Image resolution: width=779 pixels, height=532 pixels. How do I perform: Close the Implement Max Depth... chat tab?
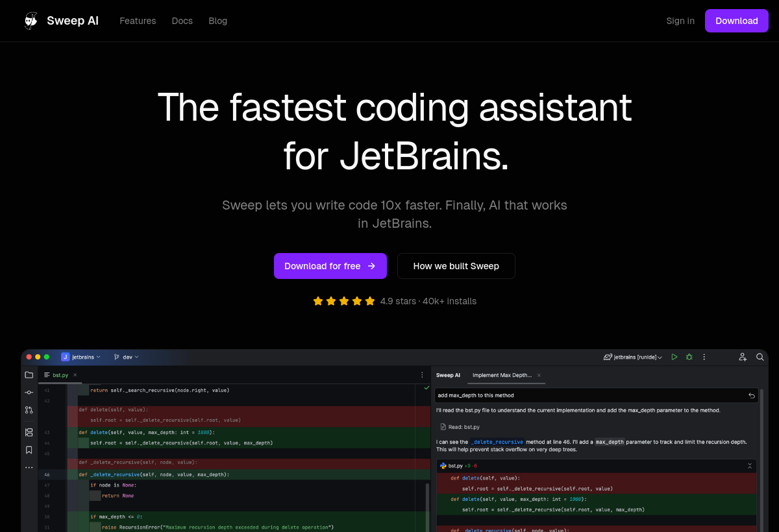point(539,375)
